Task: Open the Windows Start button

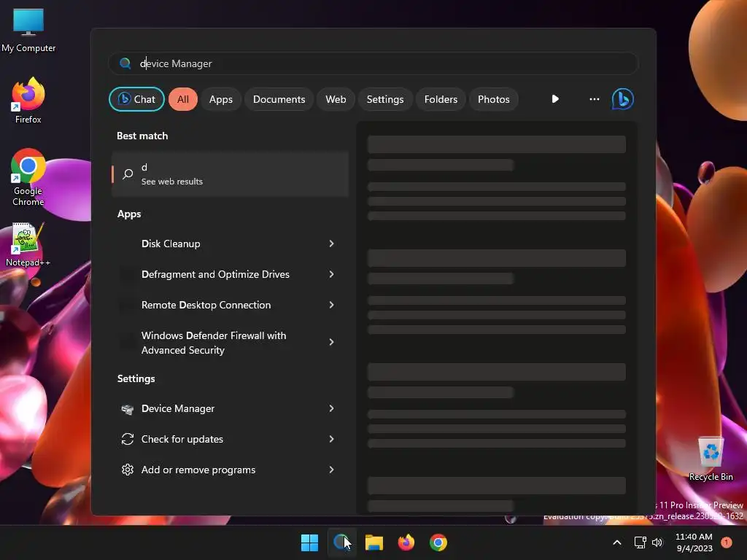Action: click(309, 542)
